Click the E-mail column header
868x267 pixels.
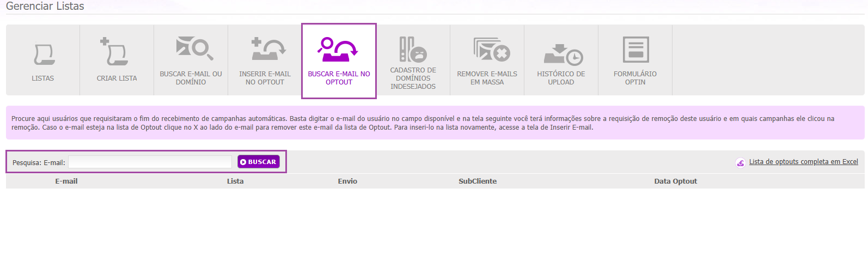(x=66, y=181)
